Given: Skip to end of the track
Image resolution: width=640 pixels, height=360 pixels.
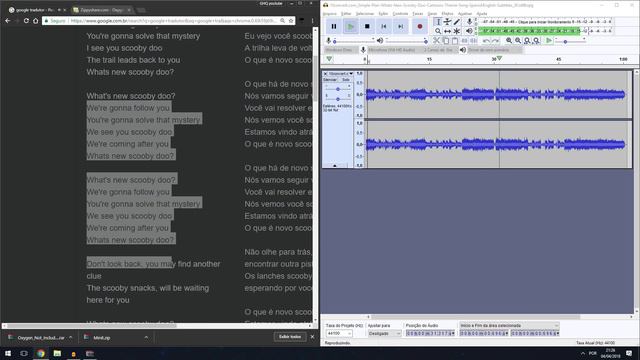Looking at the screenshot, I should pyautogui.click(x=400, y=27).
